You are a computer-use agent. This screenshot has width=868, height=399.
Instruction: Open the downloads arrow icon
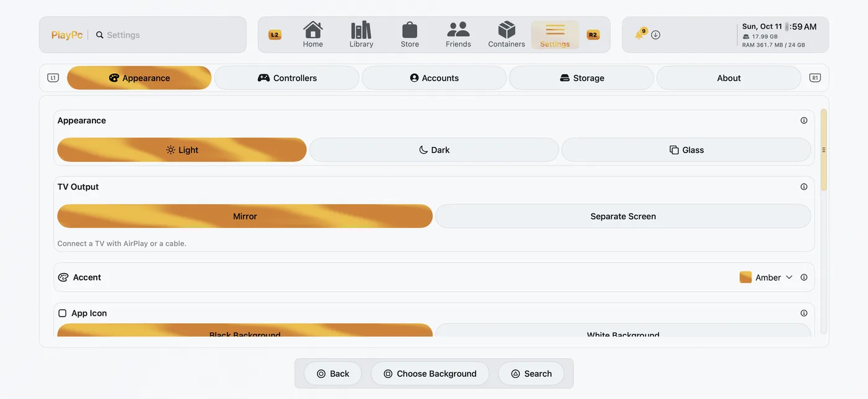pos(655,35)
